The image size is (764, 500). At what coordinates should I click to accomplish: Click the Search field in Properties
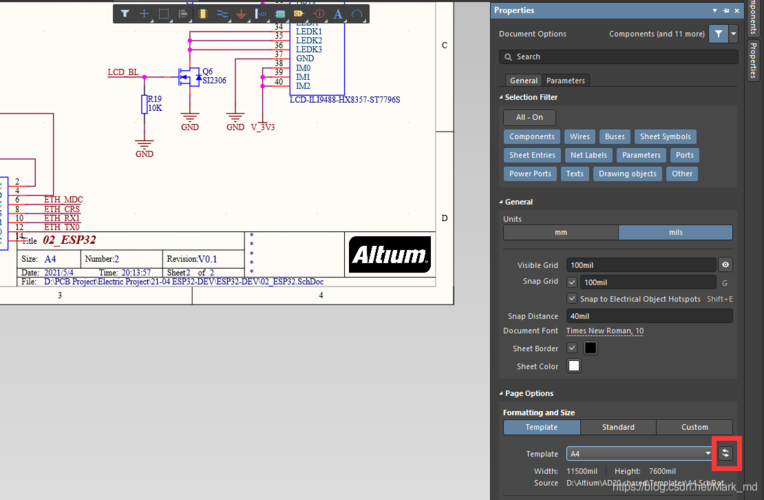(x=618, y=57)
